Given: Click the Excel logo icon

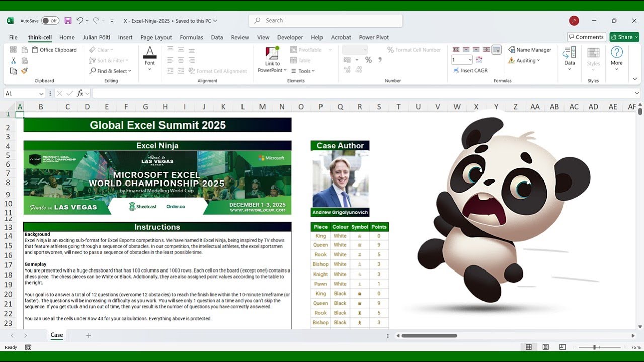Looking at the screenshot, I should coord(10,21).
